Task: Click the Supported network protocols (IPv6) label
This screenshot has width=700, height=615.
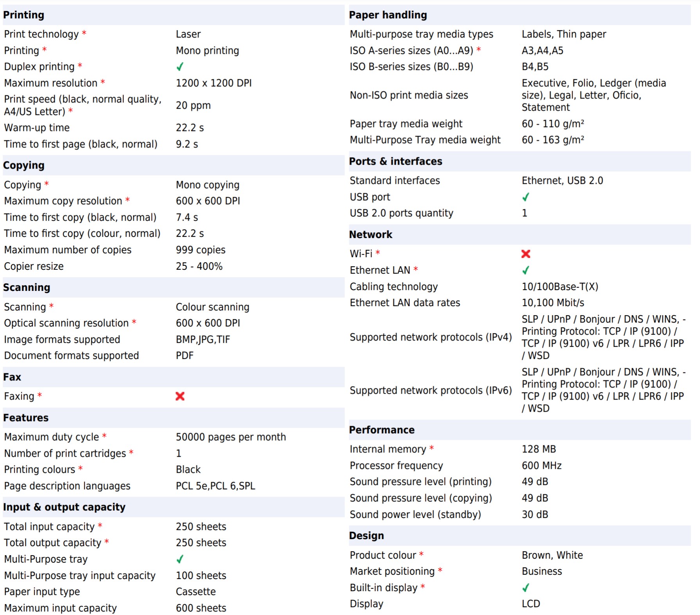Action: tap(431, 390)
